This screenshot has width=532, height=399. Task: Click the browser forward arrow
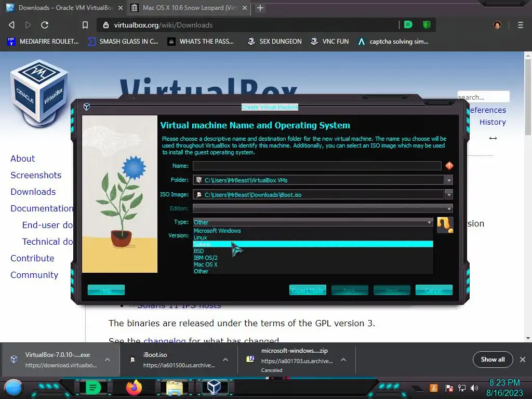tap(28, 25)
